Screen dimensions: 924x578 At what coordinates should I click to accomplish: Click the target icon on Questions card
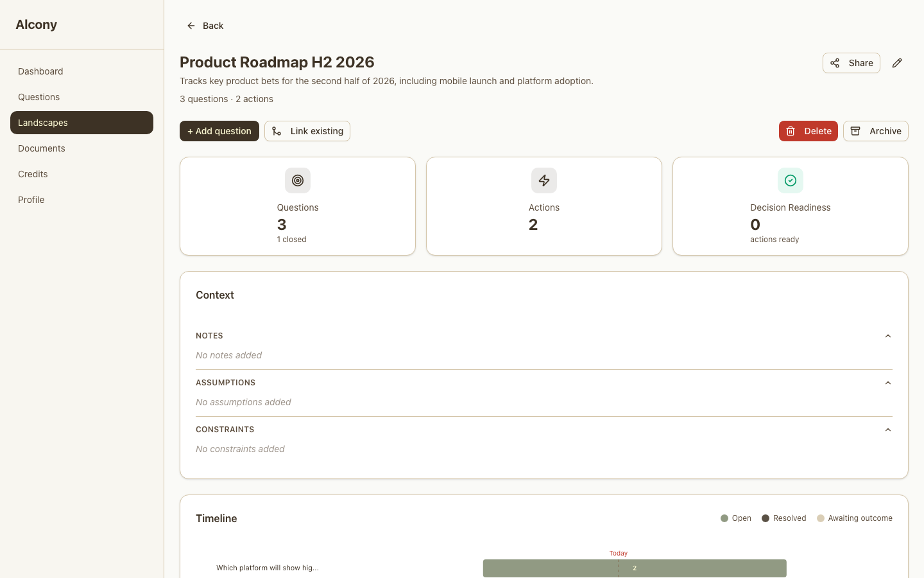pos(298,180)
